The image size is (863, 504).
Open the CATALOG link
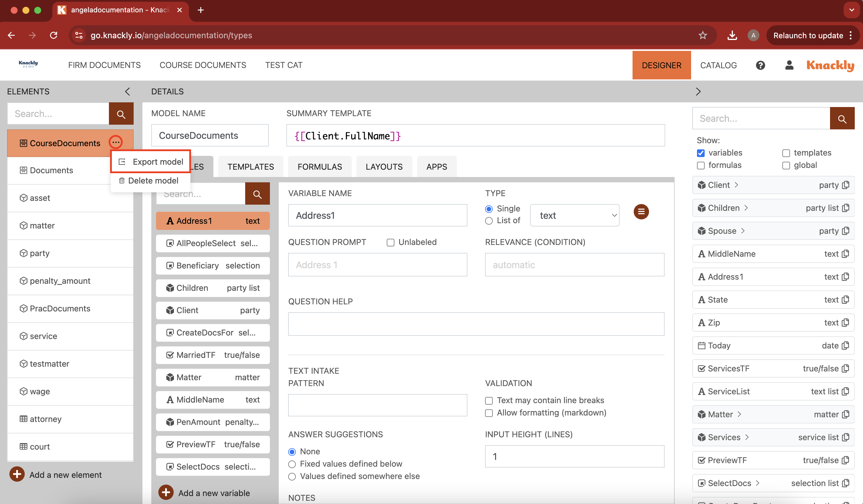(x=718, y=65)
